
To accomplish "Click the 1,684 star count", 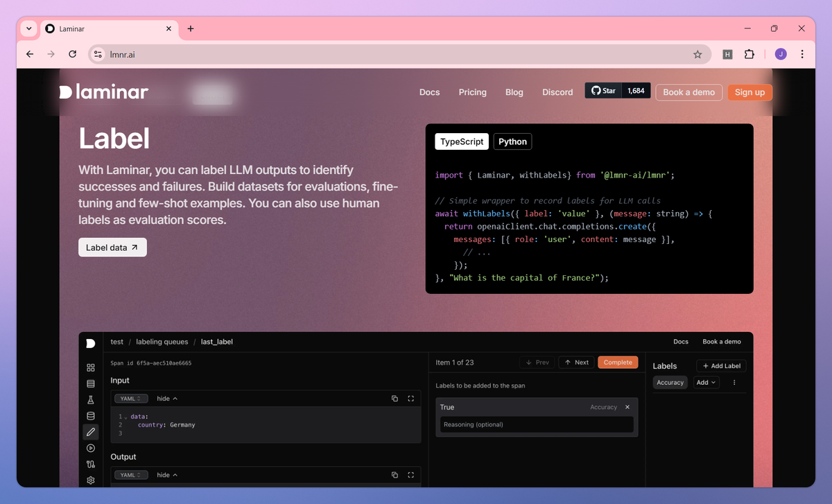I will pos(636,91).
